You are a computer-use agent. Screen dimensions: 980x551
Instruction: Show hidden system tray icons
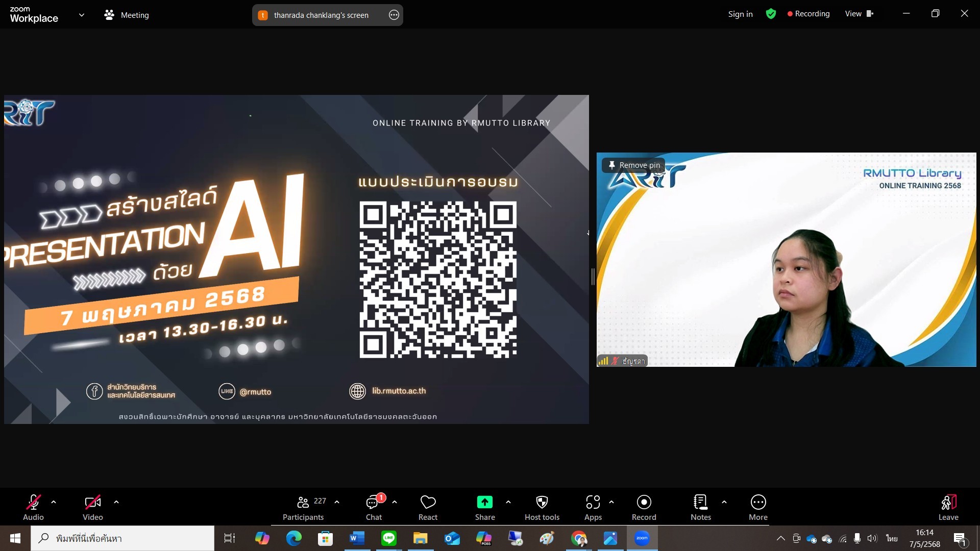(781, 538)
